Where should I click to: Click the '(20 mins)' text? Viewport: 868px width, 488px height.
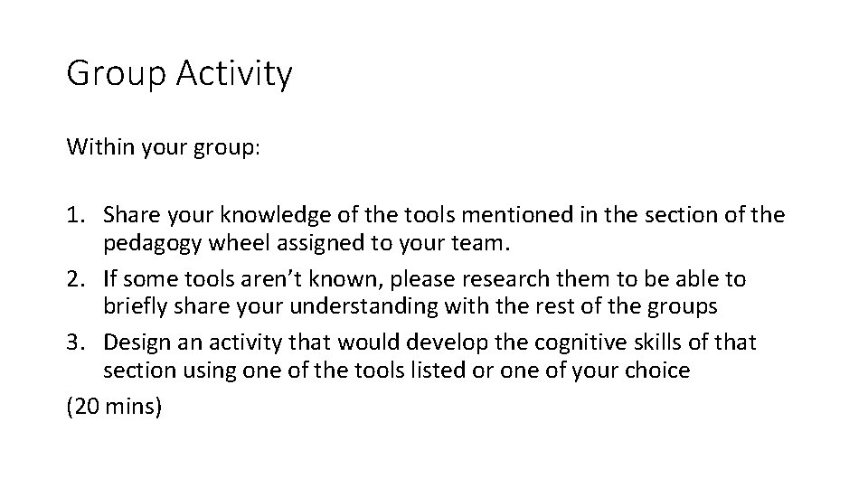[114, 407]
